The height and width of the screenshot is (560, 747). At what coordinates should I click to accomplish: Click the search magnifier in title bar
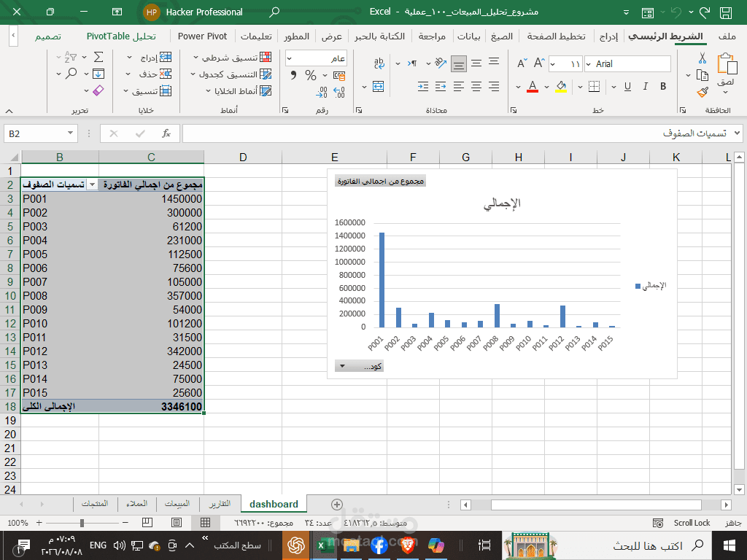274,12
